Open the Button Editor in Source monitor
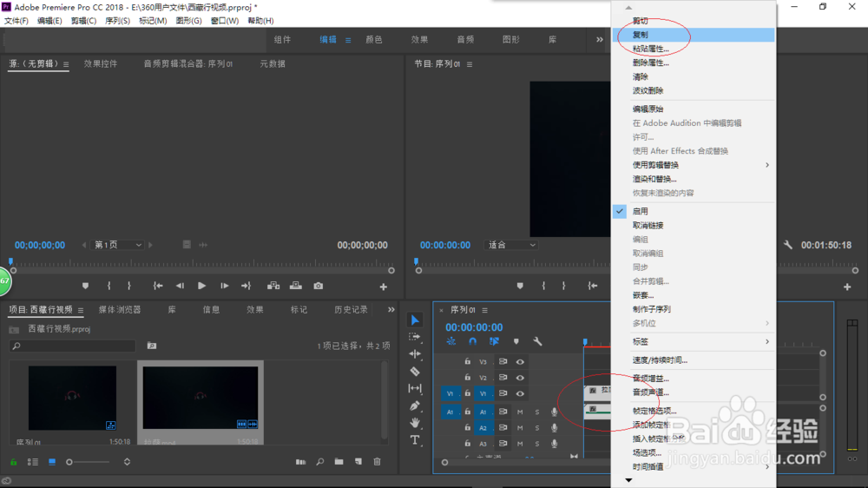Image resolution: width=868 pixels, height=488 pixels. [x=383, y=287]
